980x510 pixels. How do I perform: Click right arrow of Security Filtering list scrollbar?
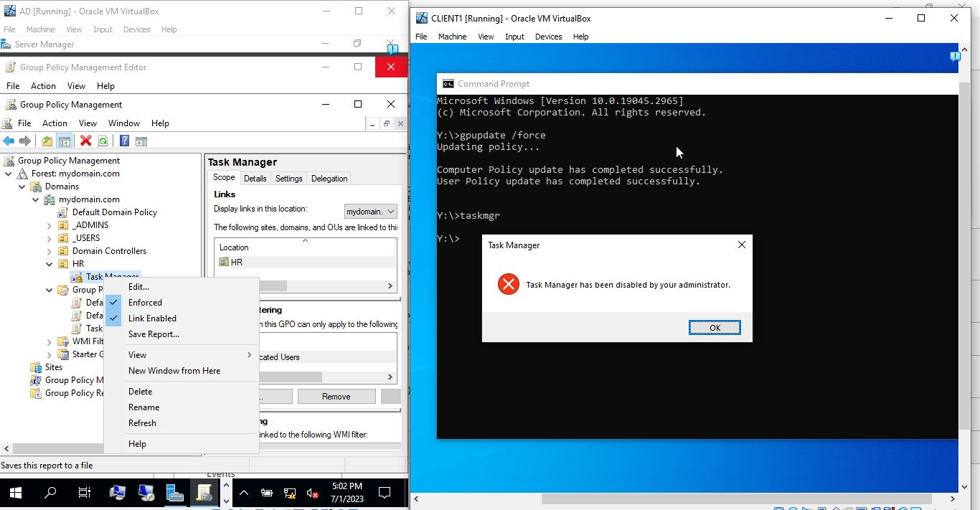[x=390, y=377]
